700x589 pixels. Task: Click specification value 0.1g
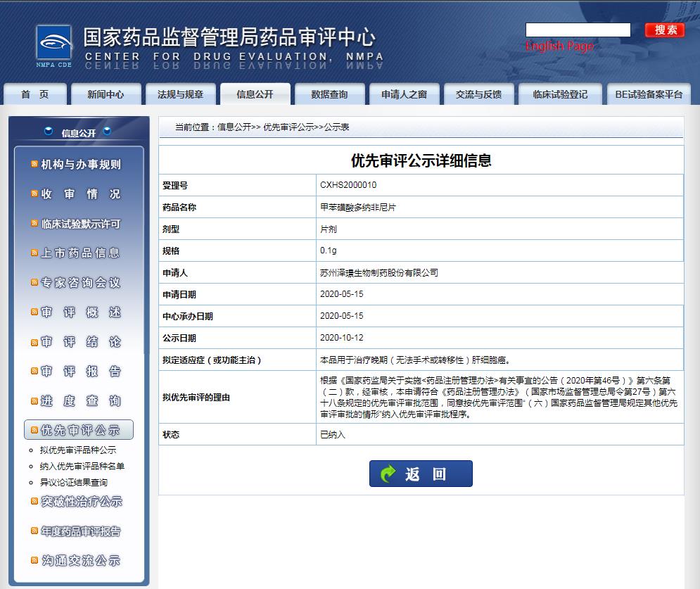pos(328,251)
